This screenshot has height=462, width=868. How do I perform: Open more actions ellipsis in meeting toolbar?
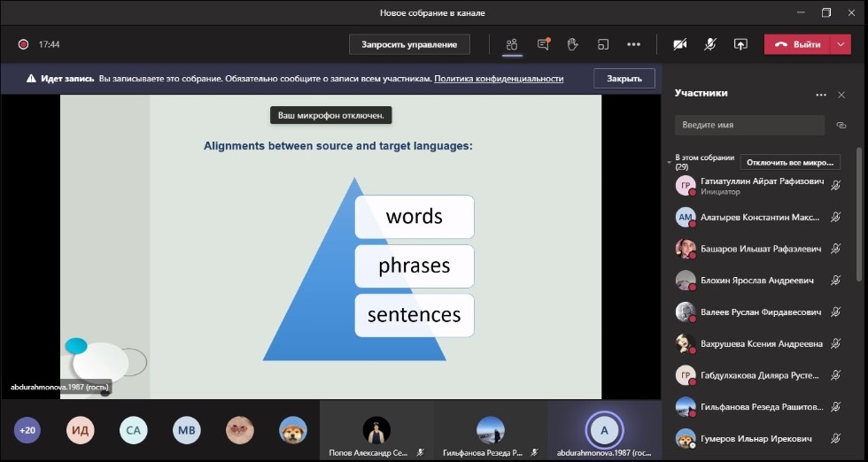[633, 44]
